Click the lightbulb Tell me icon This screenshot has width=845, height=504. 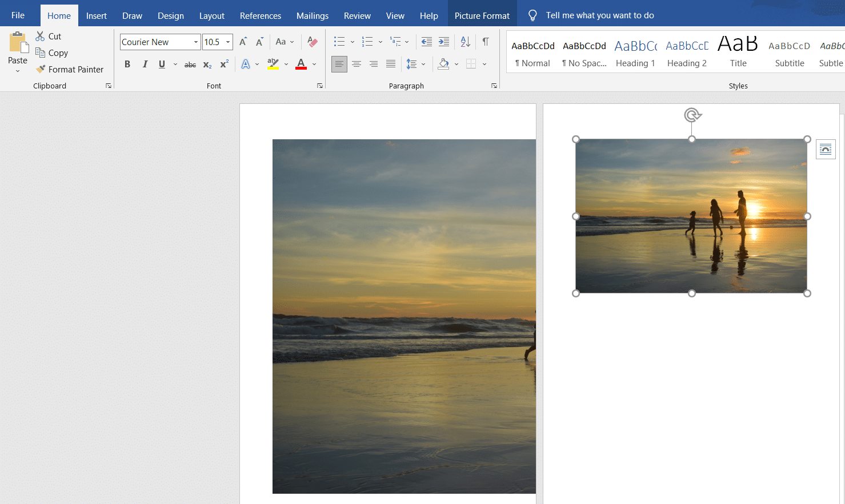click(x=532, y=15)
